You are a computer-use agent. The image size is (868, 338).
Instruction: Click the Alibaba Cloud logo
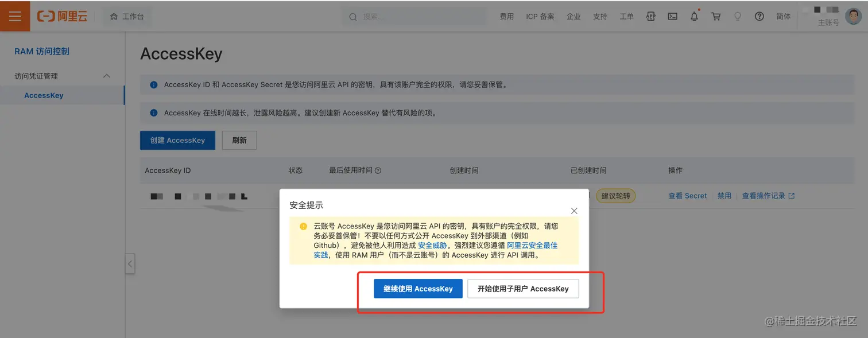pyautogui.click(x=63, y=16)
